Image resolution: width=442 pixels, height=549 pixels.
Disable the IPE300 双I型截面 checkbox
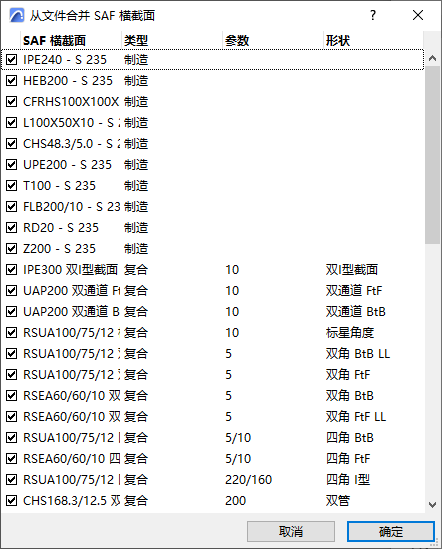click(12, 270)
